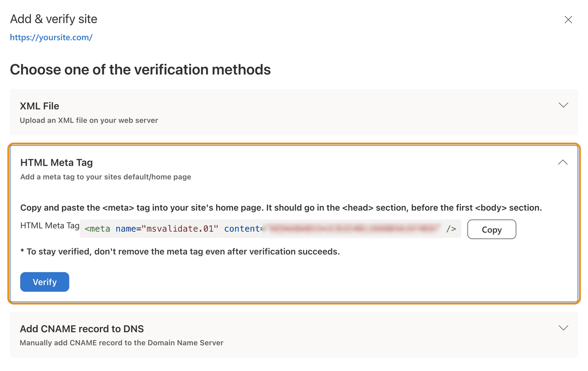Click 'Manually add CNAME record' description text

122,343
